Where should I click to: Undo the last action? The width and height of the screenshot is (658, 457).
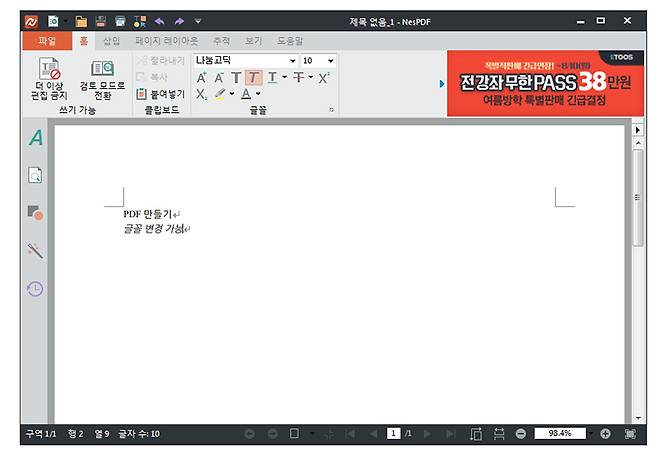point(159,21)
